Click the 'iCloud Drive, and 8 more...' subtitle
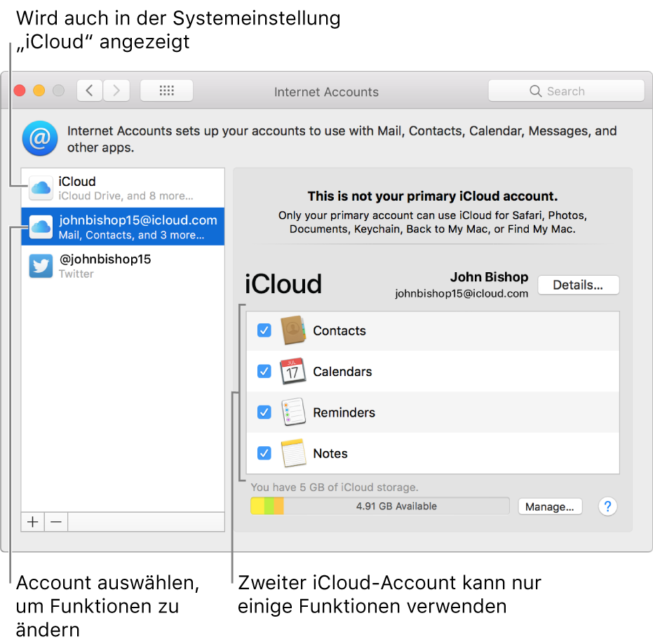The width and height of the screenshot is (653, 644). pyautogui.click(x=126, y=196)
